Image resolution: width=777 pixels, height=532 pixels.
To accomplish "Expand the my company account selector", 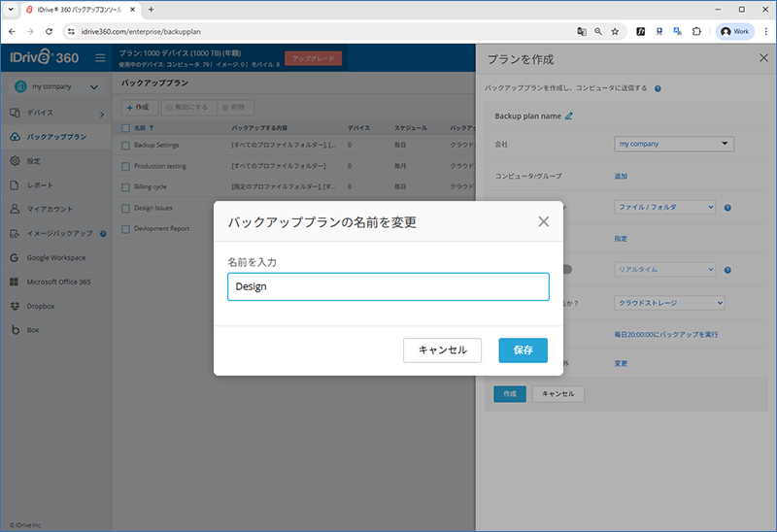I will tap(56, 87).
